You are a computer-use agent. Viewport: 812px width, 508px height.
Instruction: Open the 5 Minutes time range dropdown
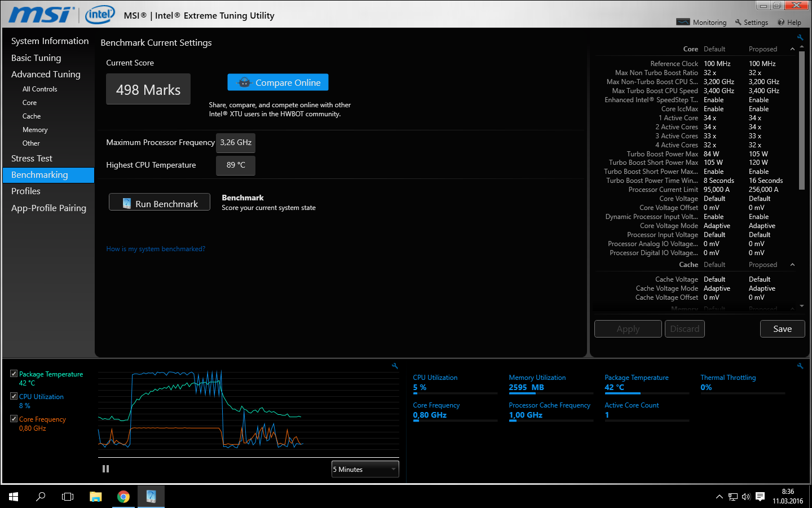click(x=365, y=469)
